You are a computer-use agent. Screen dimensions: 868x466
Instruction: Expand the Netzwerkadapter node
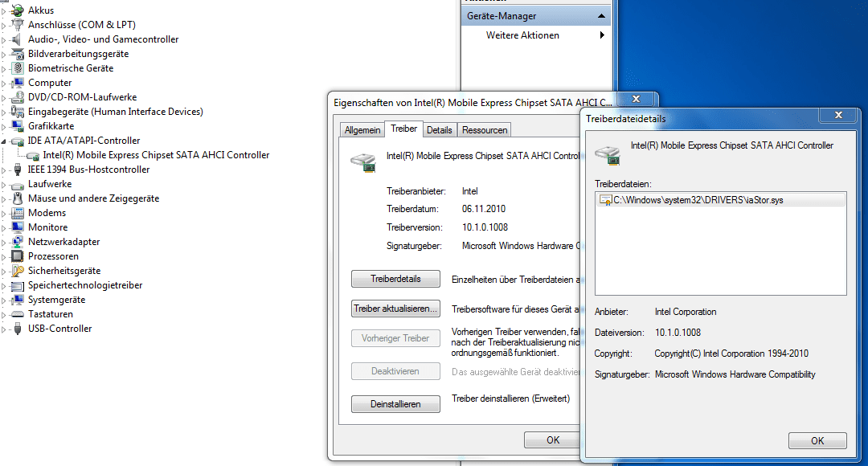coord(4,243)
